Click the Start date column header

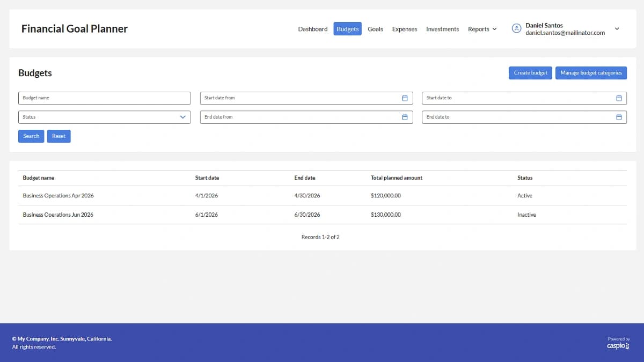point(207,178)
